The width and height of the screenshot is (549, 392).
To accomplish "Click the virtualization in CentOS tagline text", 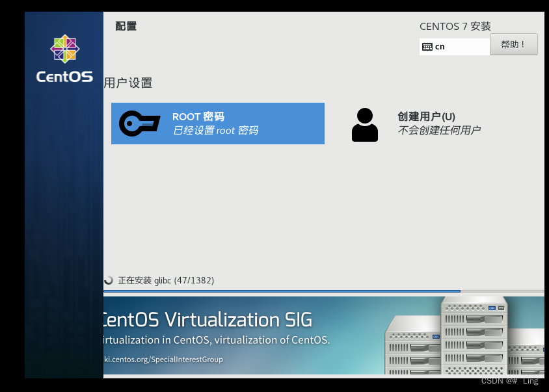I will (x=217, y=340).
